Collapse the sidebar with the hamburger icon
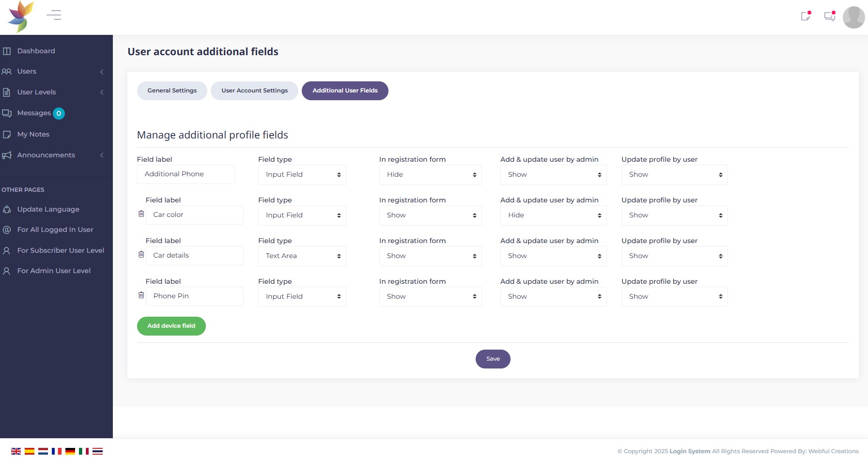 tap(53, 15)
